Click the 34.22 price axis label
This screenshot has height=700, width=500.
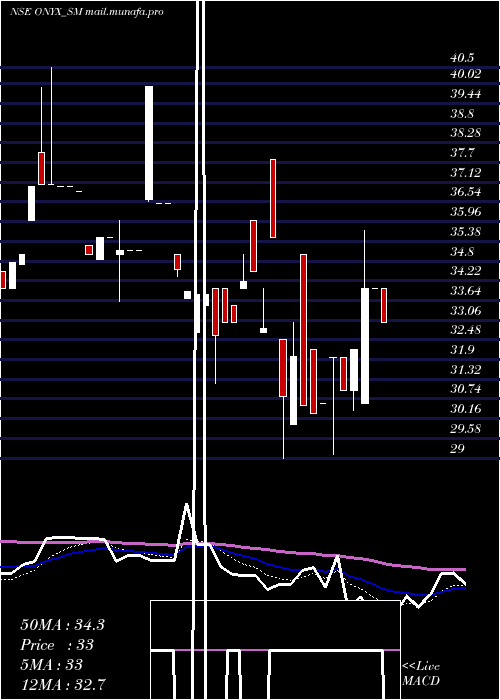click(466, 271)
